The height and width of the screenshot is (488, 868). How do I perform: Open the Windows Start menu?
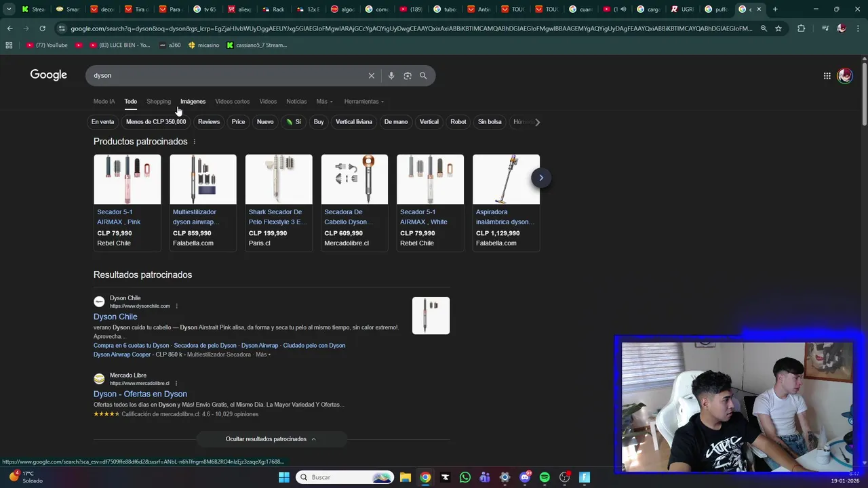284,477
